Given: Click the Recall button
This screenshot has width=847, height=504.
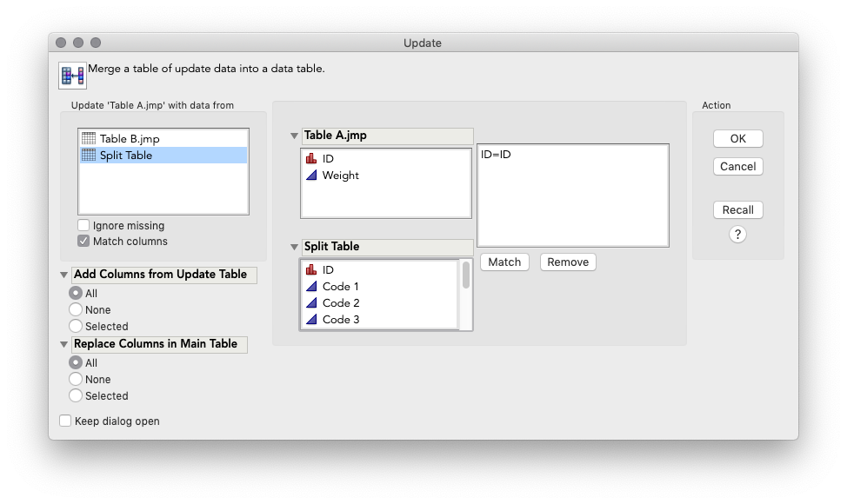Looking at the screenshot, I should [738, 210].
